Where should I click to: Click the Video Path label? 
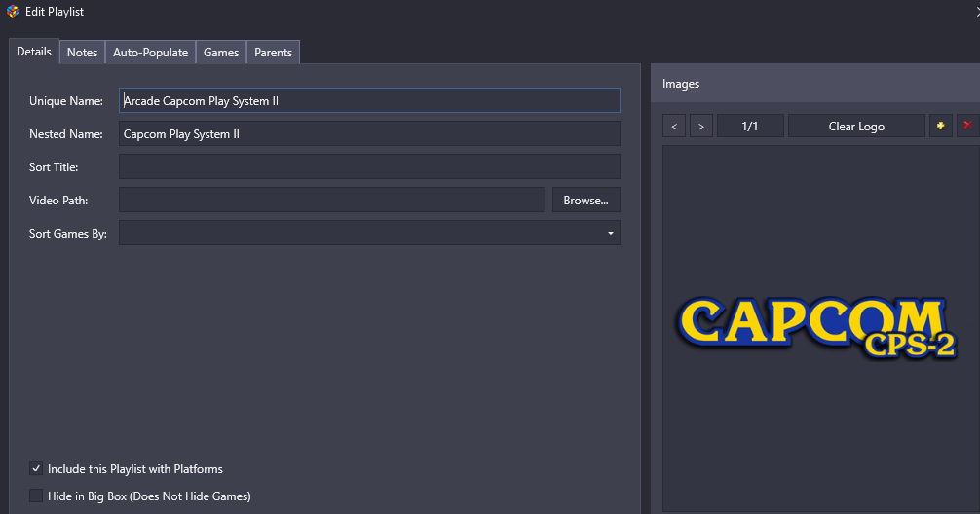point(58,201)
